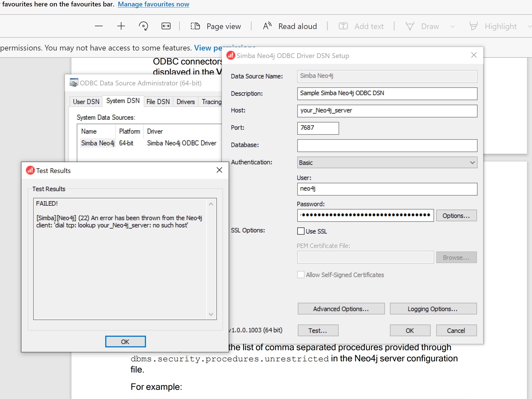Screen dimensions: 532x399
Task: Click the Options... button beside Password
Action: coord(456,215)
